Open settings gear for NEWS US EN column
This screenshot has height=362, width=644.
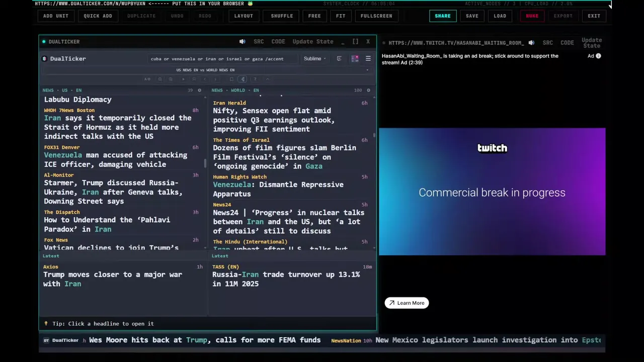pyautogui.click(x=199, y=90)
